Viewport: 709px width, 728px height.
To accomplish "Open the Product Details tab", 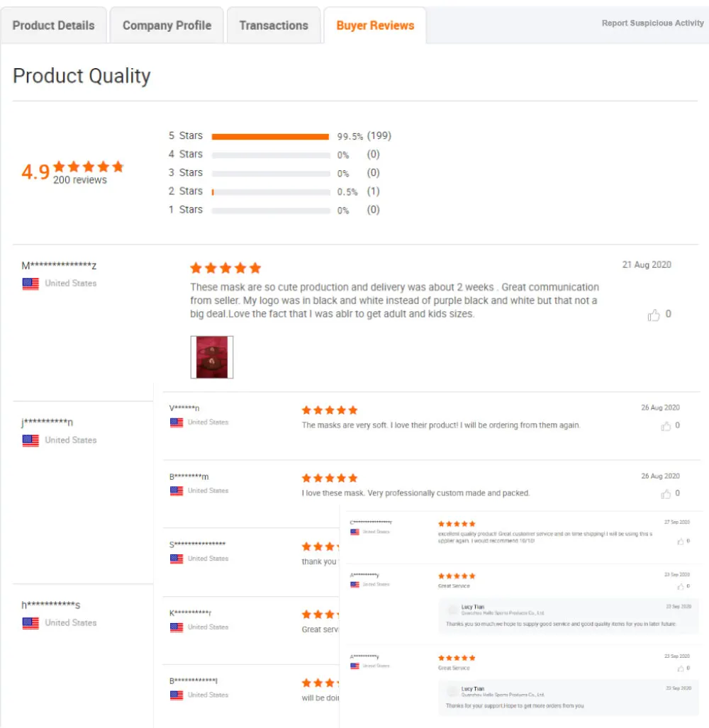I will click(53, 26).
